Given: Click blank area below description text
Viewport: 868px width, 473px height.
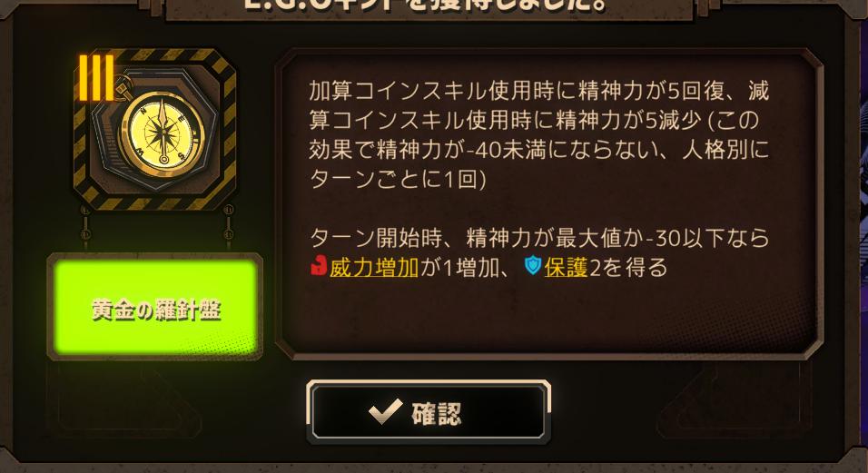Looking at the screenshot, I should coord(548,315).
